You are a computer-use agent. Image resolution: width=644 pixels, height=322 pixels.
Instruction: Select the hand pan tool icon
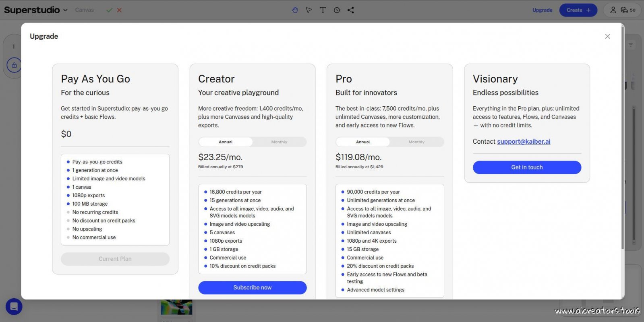pos(295,10)
